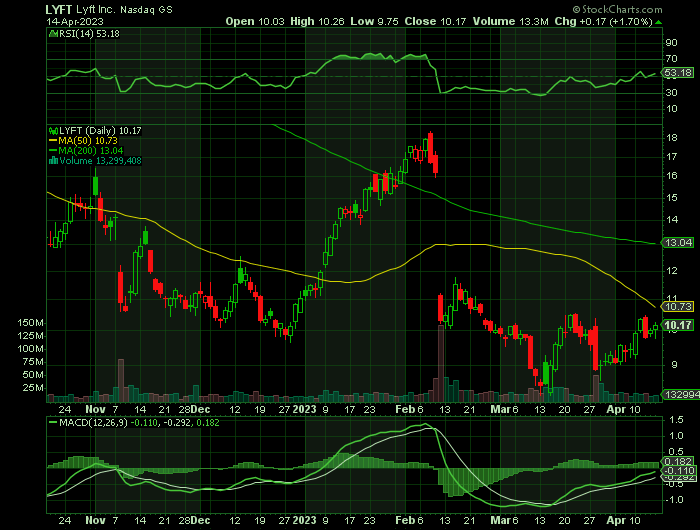700x530 pixels.
Task: Click the LYFT ticker symbol heading
Action: [x=59, y=9]
